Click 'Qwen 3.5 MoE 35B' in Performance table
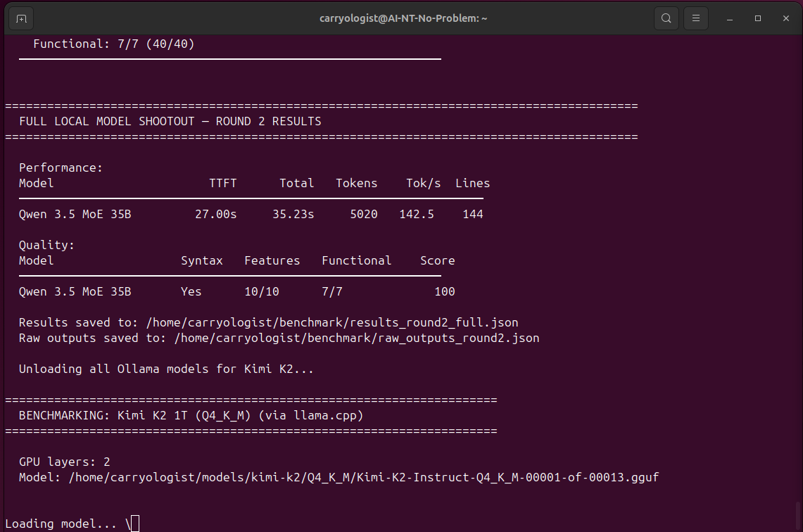Screen dimensions: 803x532 pos(75,214)
